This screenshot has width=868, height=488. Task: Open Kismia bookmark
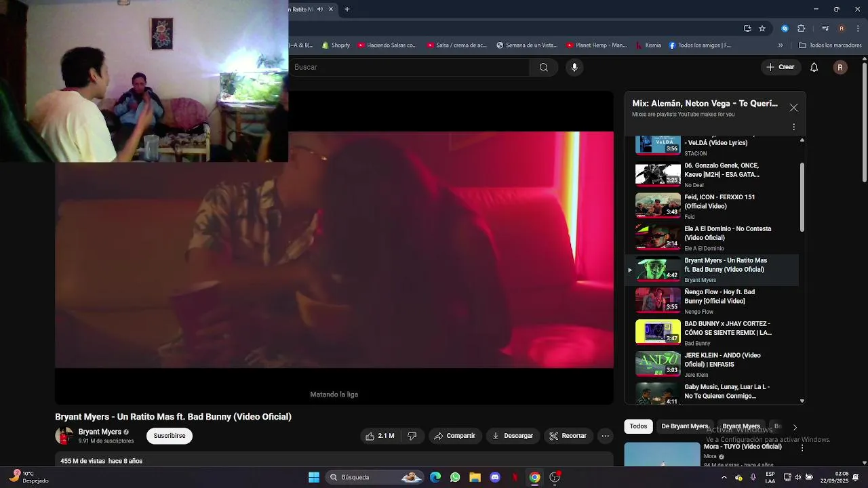pyautogui.click(x=648, y=45)
